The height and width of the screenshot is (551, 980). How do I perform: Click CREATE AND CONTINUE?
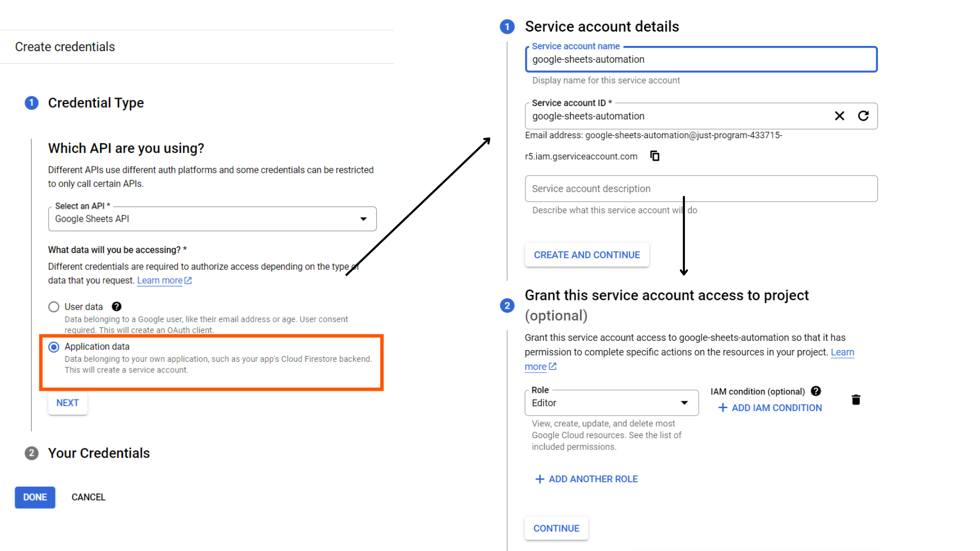tap(587, 255)
